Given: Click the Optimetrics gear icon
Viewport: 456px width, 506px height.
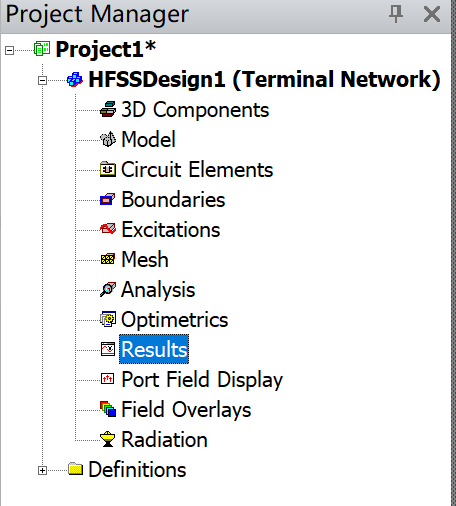Looking at the screenshot, I should pyautogui.click(x=108, y=319).
